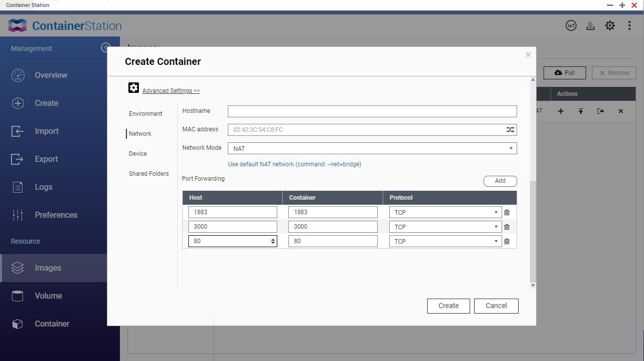The height and width of the screenshot is (361, 644).
Task: Switch to the Shared Folders tab
Action: pos(148,174)
